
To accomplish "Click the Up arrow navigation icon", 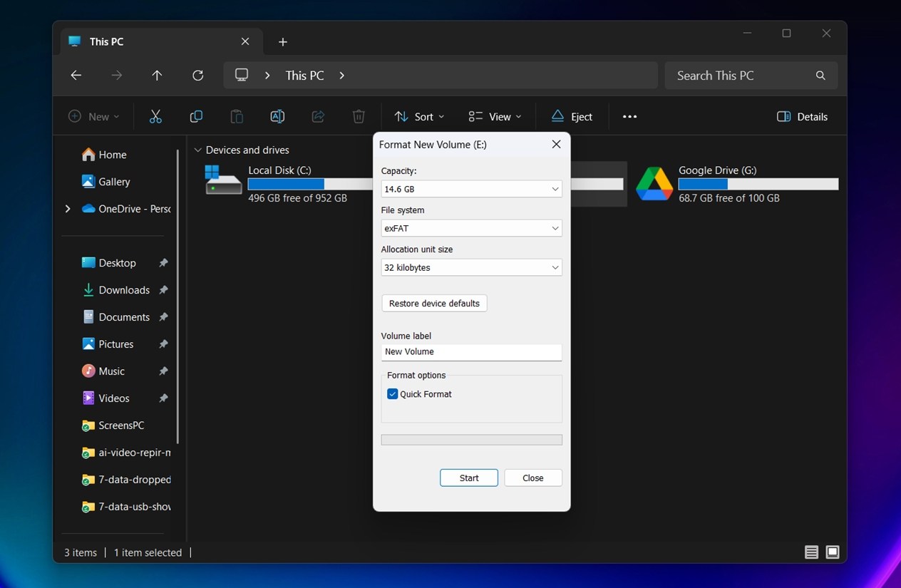I will click(x=158, y=76).
